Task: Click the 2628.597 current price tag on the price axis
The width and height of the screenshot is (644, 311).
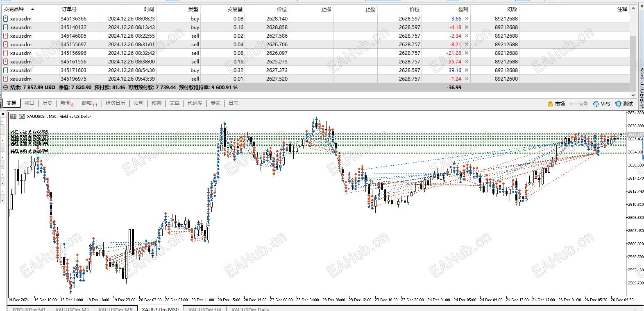Action: tap(635, 134)
